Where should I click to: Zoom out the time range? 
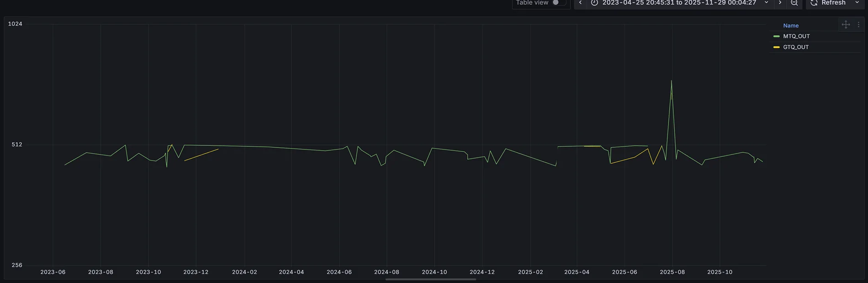(x=794, y=3)
